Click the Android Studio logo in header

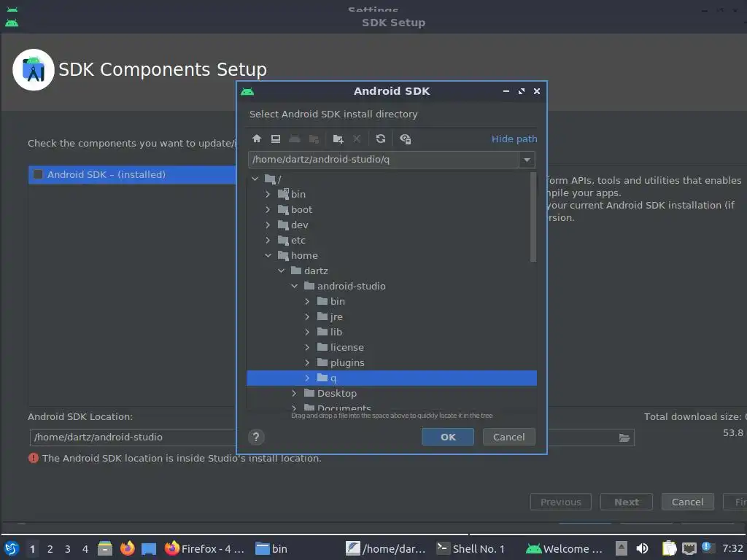(x=34, y=70)
